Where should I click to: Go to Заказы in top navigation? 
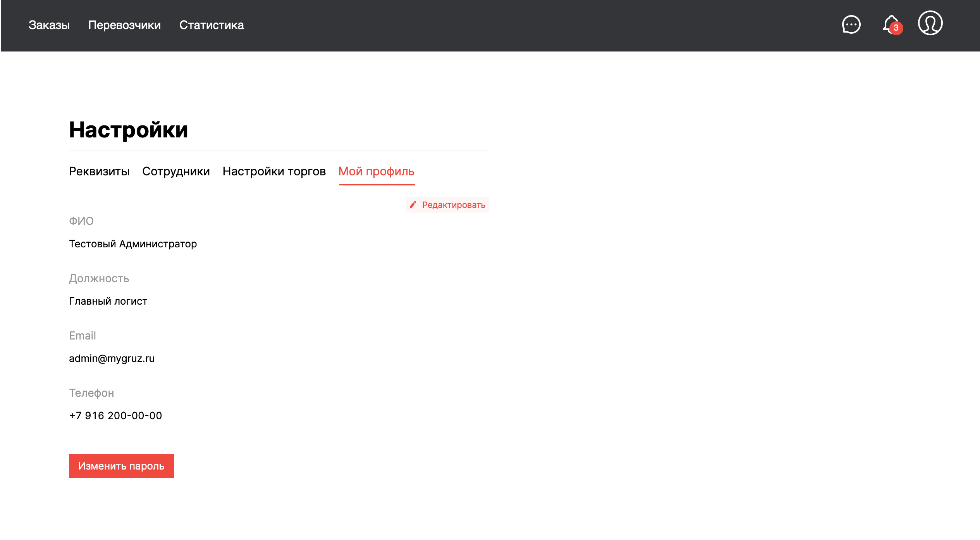[x=49, y=25]
